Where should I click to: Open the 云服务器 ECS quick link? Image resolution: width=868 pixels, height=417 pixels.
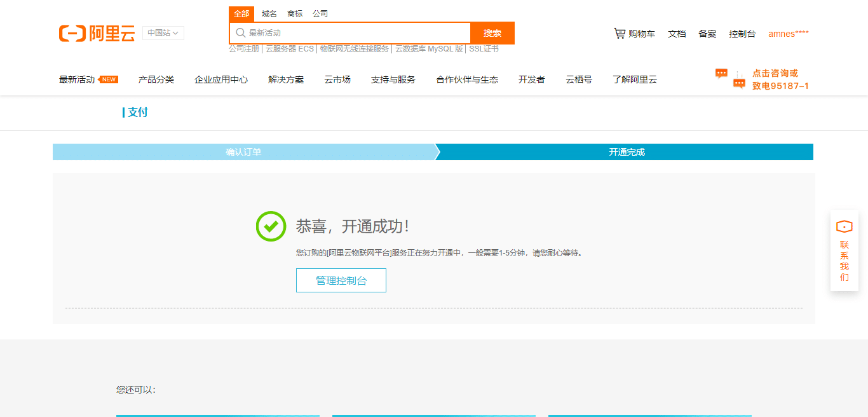click(x=290, y=49)
